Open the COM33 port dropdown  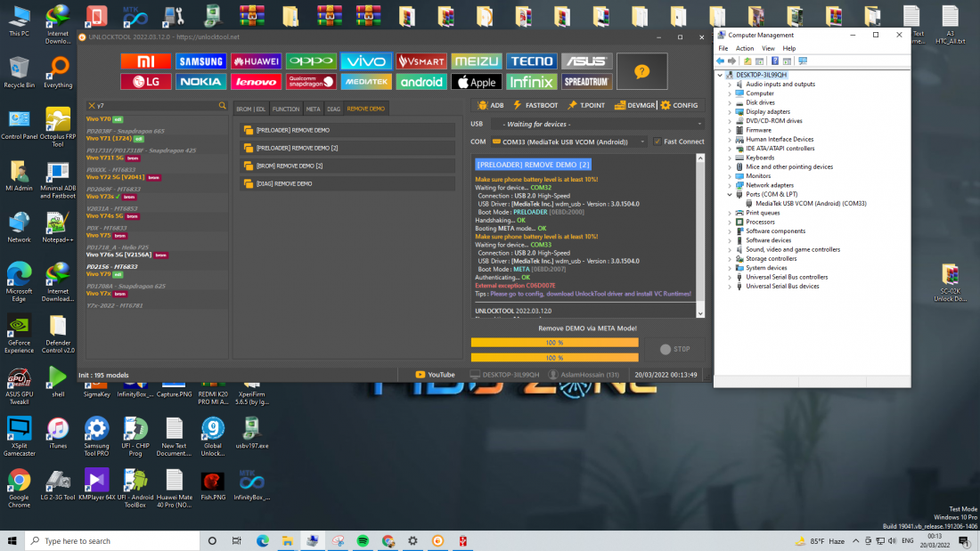pos(568,142)
